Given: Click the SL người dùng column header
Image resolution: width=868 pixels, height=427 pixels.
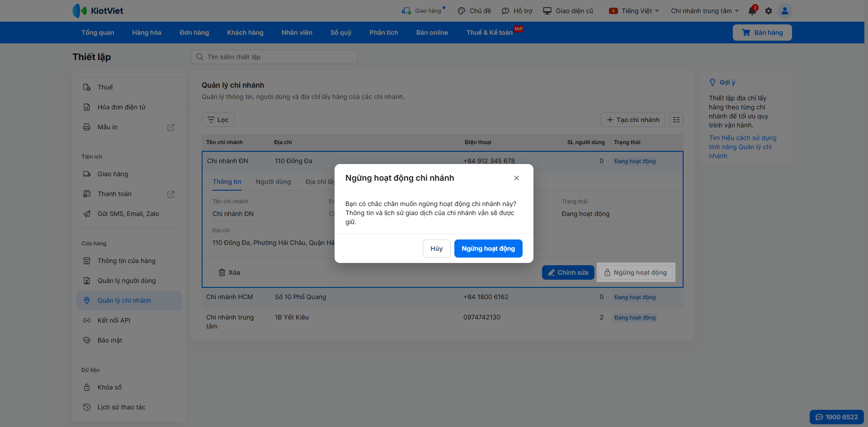Looking at the screenshot, I should 586,142.
